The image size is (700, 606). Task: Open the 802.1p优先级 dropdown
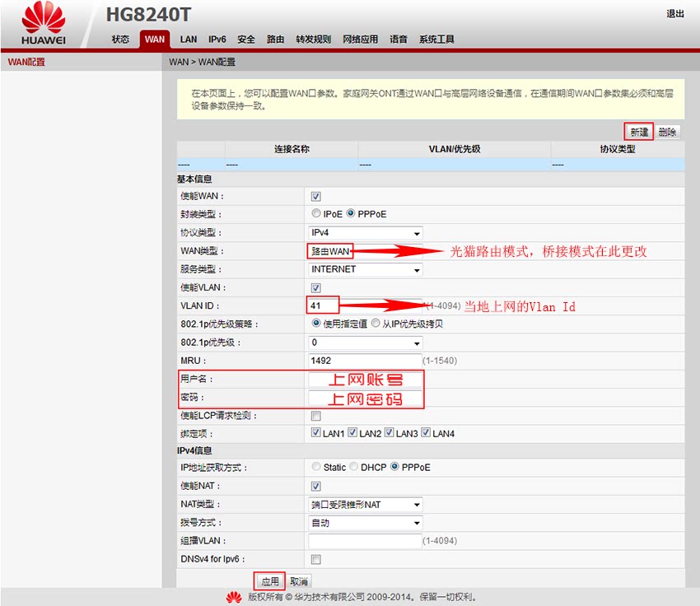(365, 343)
